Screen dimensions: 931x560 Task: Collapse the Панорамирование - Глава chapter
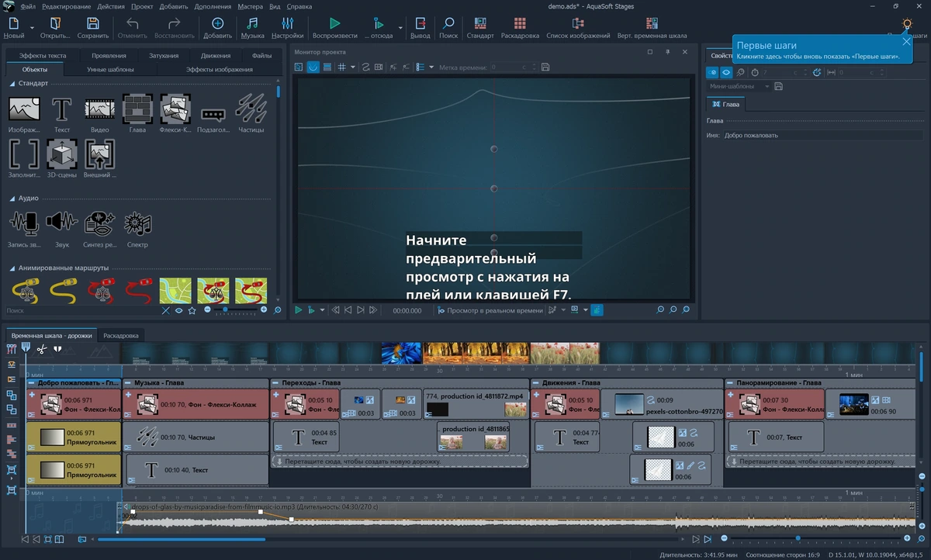click(730, 383)
